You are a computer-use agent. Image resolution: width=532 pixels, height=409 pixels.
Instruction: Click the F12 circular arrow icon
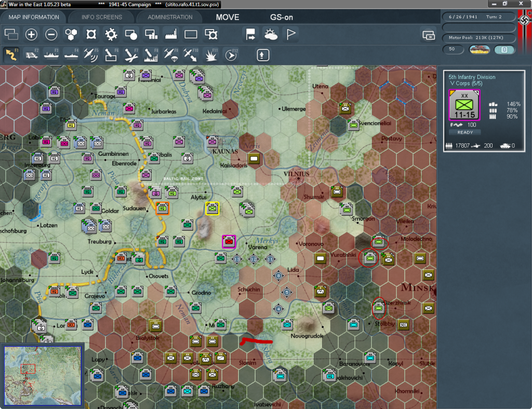point(231,55)
